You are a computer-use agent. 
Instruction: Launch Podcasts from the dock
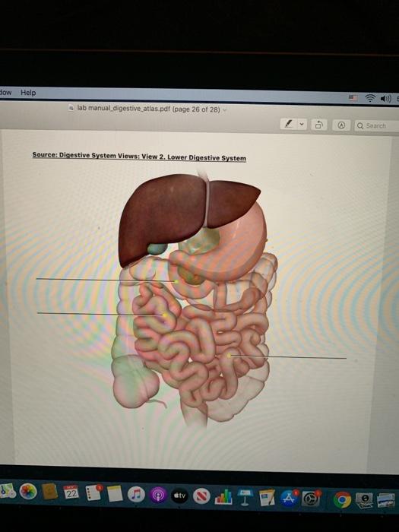(x=158, y=495)
